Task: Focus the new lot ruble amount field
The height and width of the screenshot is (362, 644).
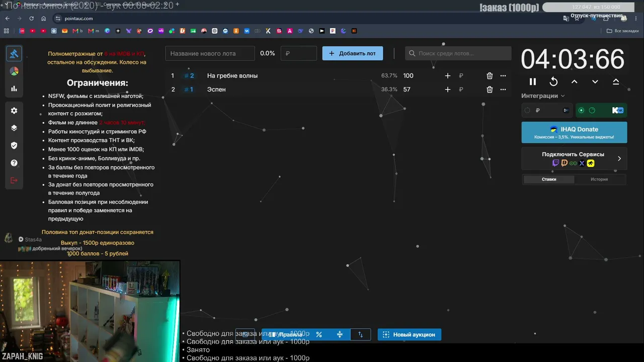Action: coord(299,53)
